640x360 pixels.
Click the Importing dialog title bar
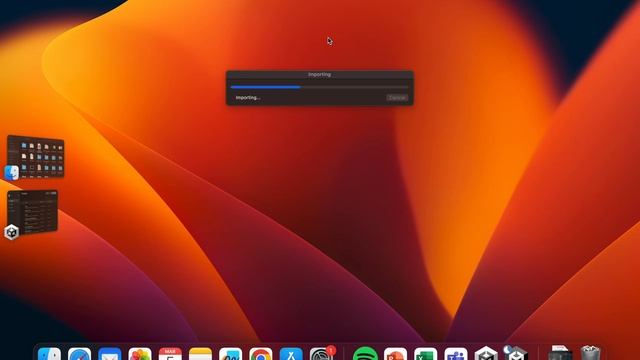(x=320, y=75)
